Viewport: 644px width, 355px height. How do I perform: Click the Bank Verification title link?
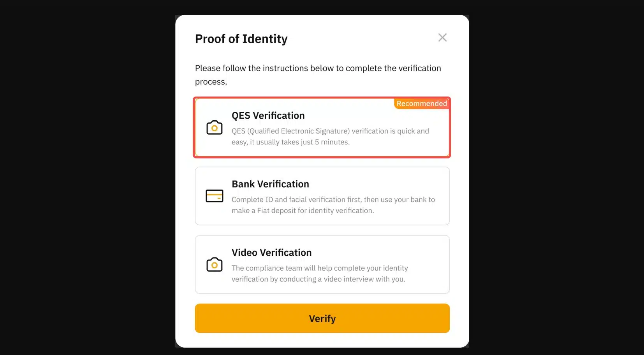point(270,184)
